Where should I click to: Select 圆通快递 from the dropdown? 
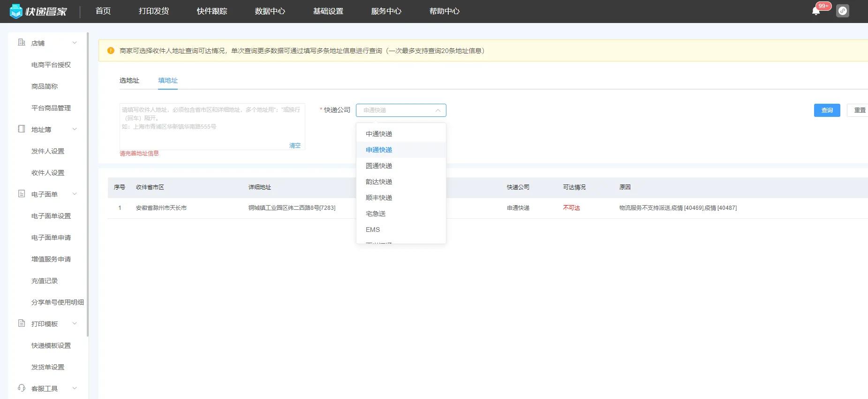[401, 166]
